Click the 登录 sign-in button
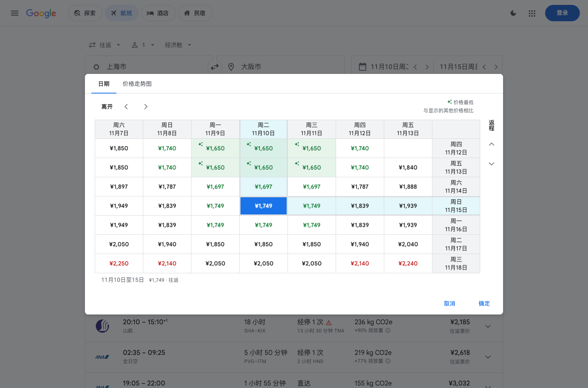 pos(562,13)
